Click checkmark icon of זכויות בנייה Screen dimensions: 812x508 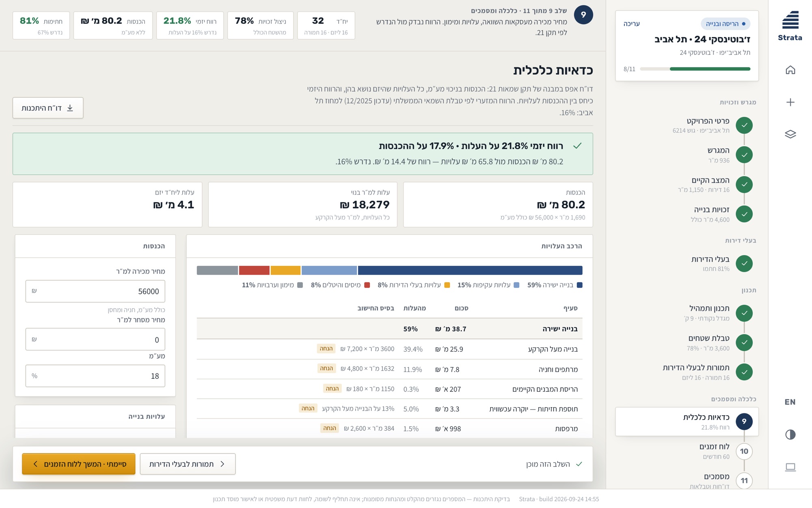744,214
